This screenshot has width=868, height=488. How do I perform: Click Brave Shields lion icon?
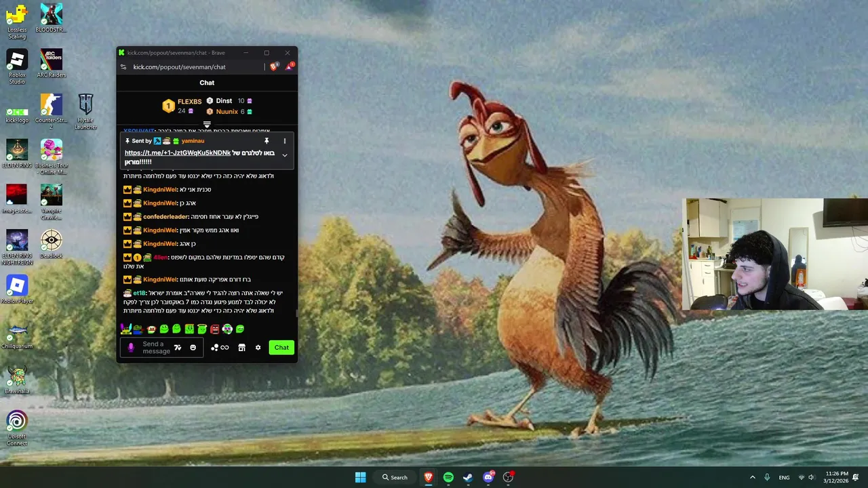[274, 66]
